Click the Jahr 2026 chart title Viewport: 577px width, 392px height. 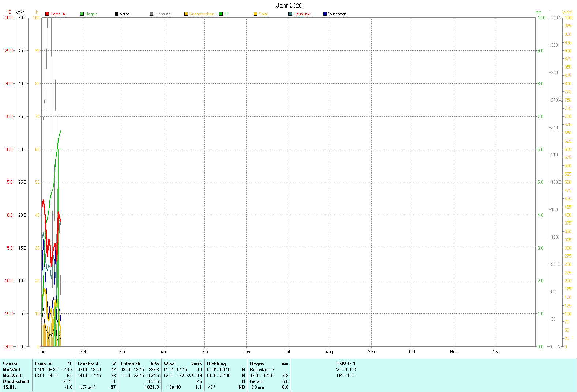289,5
